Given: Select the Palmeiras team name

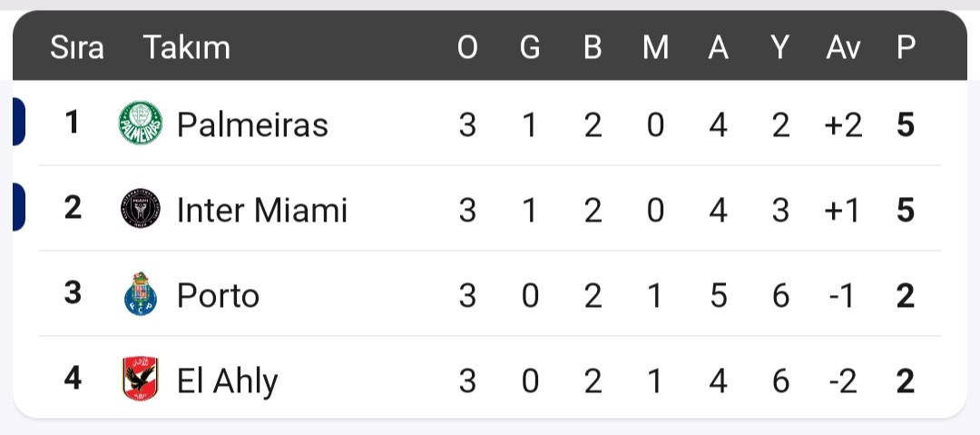Looking at the screenshot, I should [x=252, y=124].
